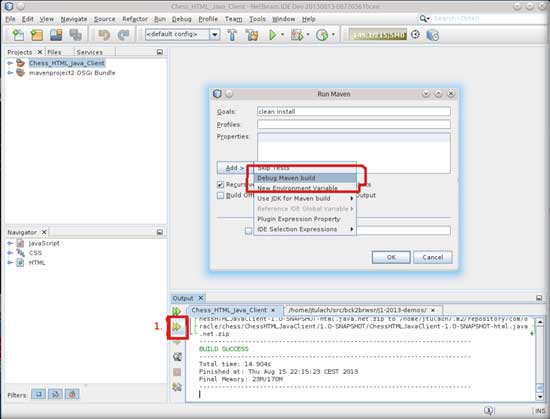Click the Open Project toolbar icon
Screen dimensions: 550x419
[x=56, y=35]
